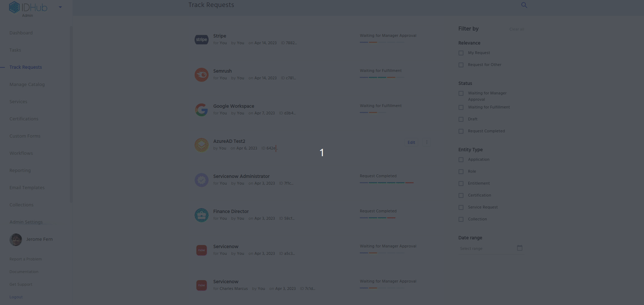Viewport: 644px width, 305px height.
Task: Click the Servicenow Administrator role icon
Action: coord(202,180)
